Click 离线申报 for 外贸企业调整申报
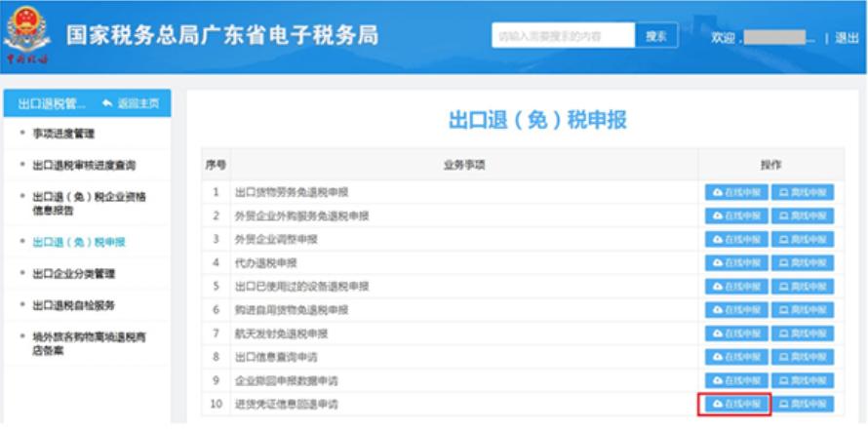This screenshot has height=431, width=868. [803, 240]
